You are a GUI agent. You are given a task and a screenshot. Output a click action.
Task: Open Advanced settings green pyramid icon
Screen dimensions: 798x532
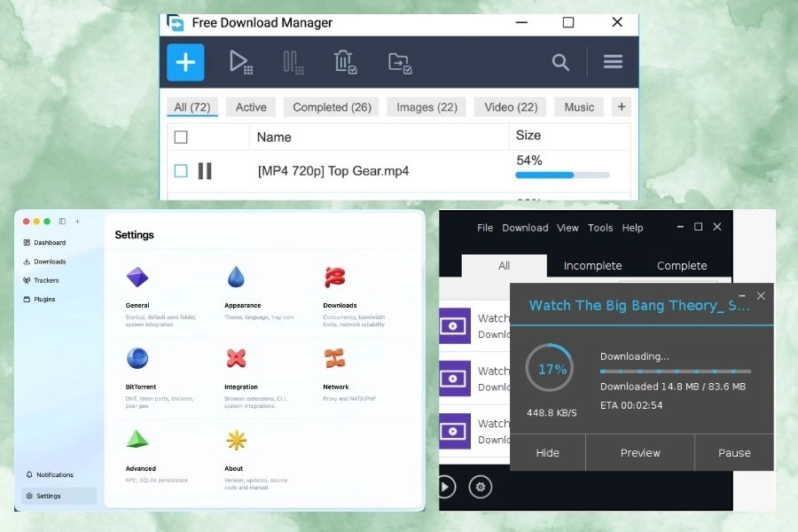[137, 440]
